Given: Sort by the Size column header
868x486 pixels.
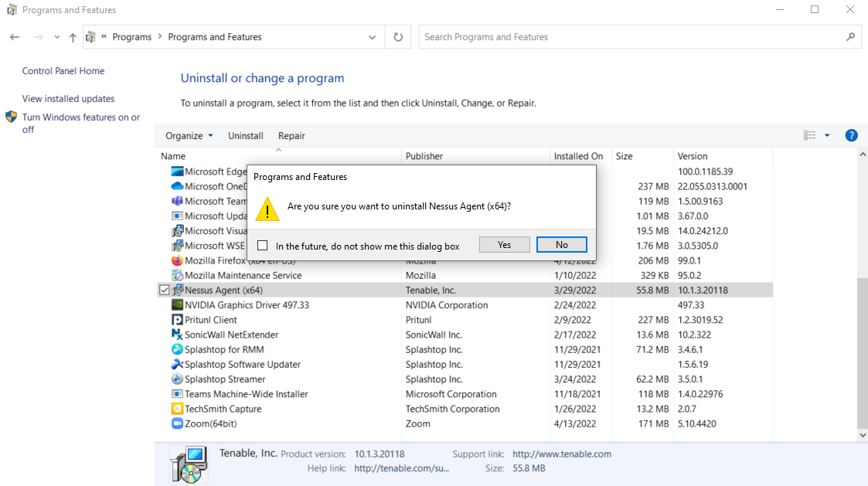Looking at the screenshot, I should point(642,156).
